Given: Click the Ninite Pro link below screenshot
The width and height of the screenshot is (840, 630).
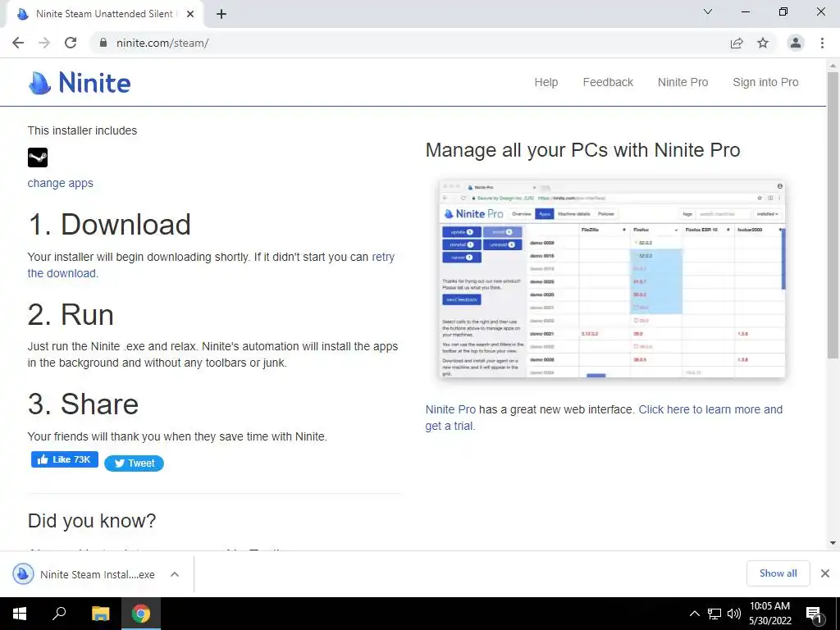Looking at the screenshot, I should [x=450, y=409].
